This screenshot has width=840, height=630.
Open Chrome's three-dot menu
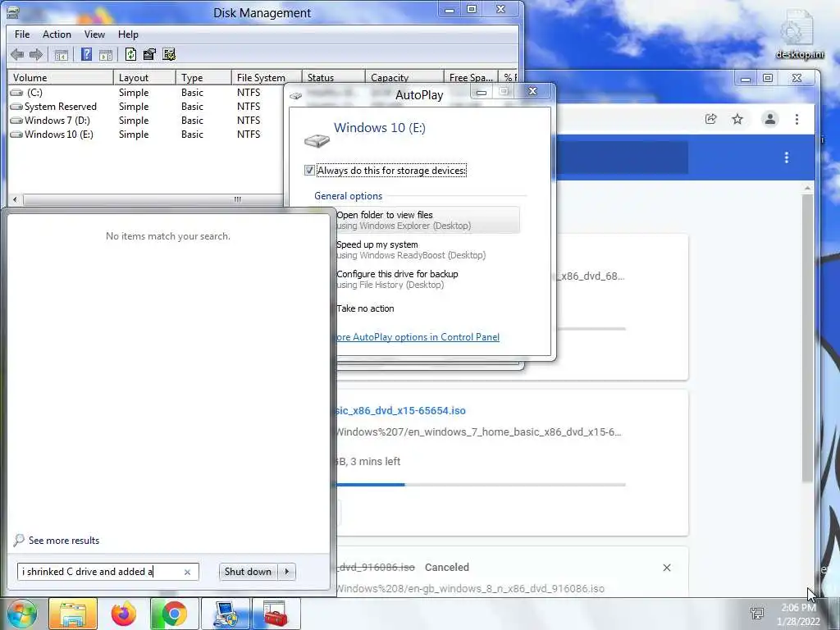point(797,119)
